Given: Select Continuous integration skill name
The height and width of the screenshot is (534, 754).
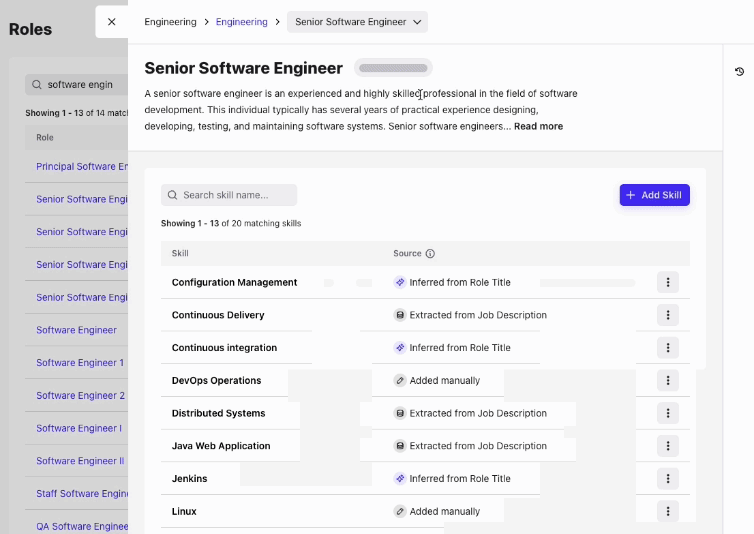Looking at the screenshot, I should coord(224,348).
